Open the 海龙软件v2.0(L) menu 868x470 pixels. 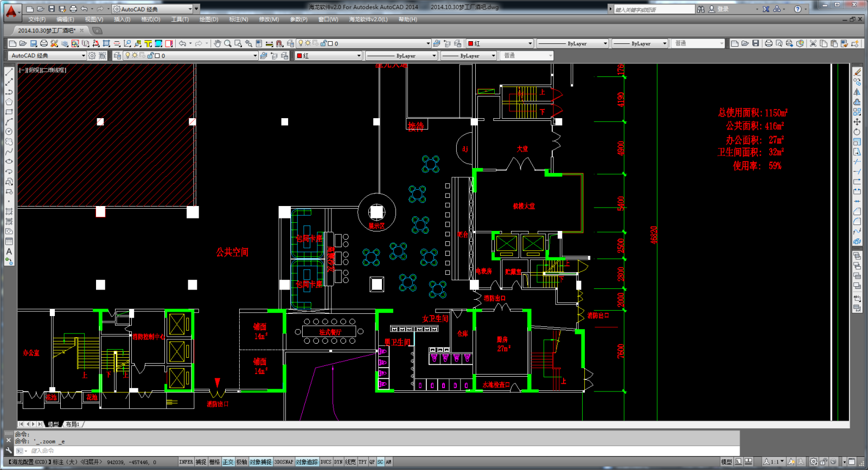point(368,19)
